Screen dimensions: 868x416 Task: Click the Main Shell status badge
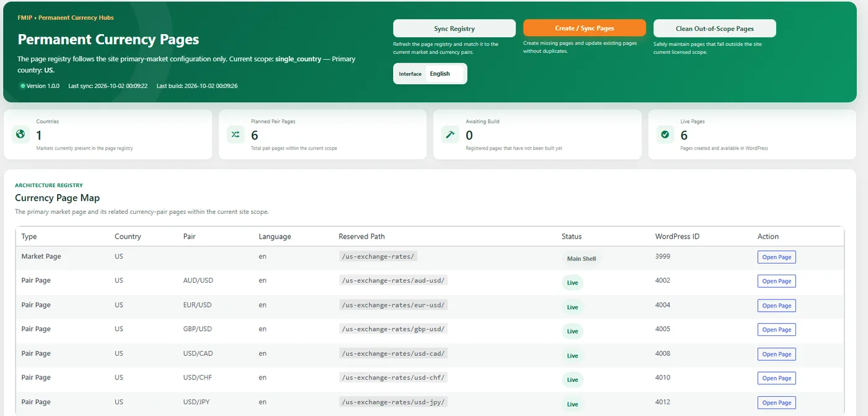pyautogui.click(x=582, y=259)
